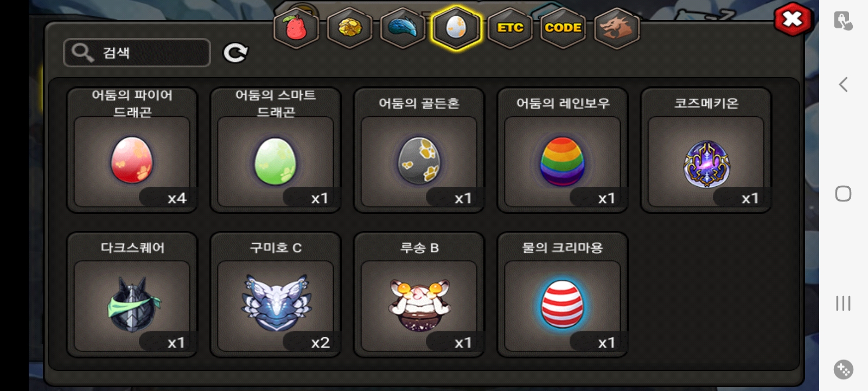Viewport: 868px width, 391px height.
Task: Select the egg category tab
Action: pos(456,28)
